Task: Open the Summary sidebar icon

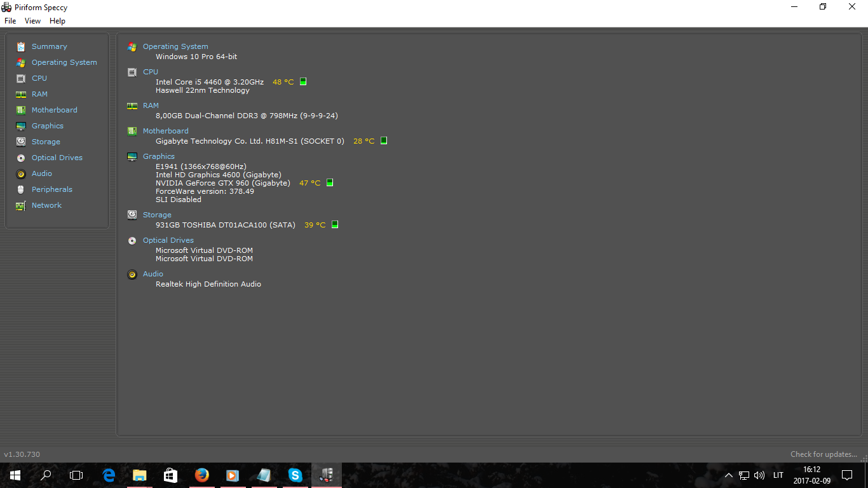Action: (x=21, y=46)
